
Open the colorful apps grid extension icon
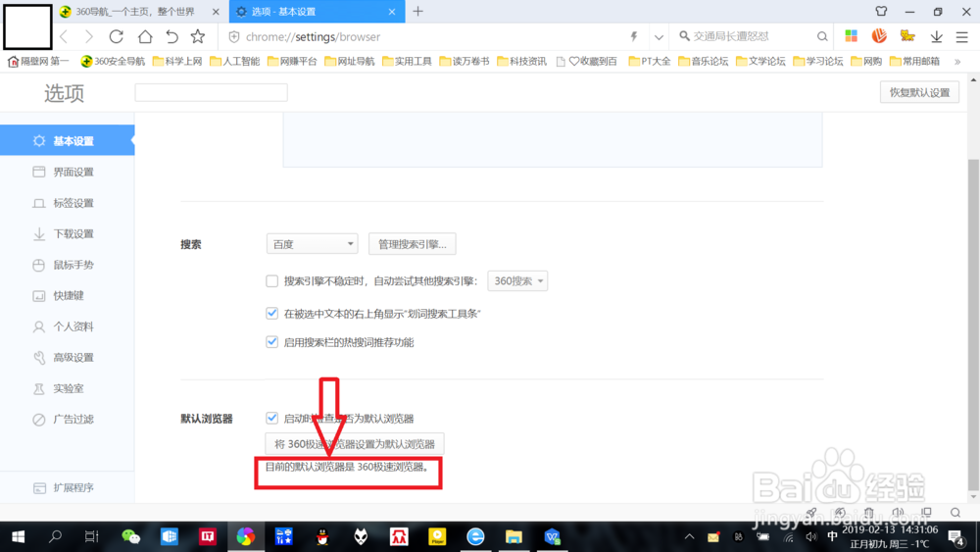pyautogui.click(x=852, y=36)
